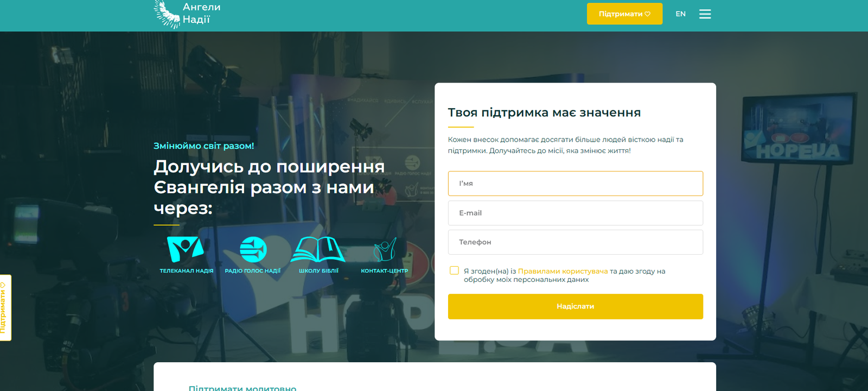The height and width of the screenshot is (391, 868).
Task: Click into the E-mail field
Action: pyautogui.click(x=575, y=213)
